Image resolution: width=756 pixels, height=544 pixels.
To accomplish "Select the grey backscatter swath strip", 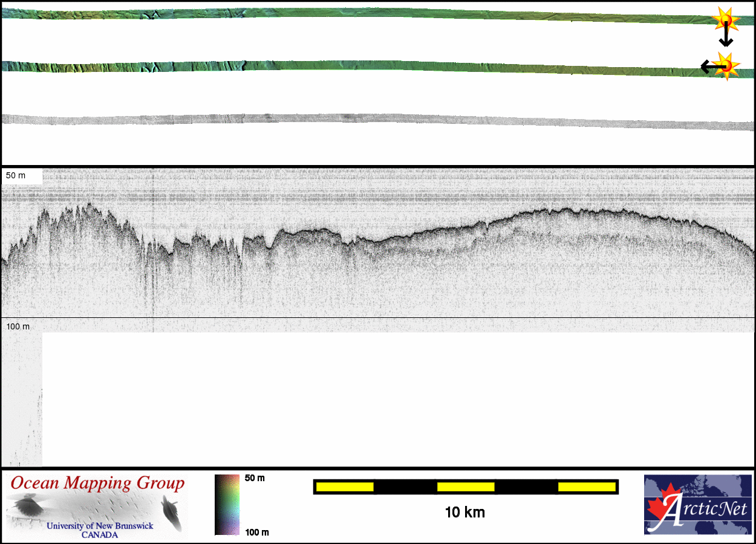I will coord(375,119).
